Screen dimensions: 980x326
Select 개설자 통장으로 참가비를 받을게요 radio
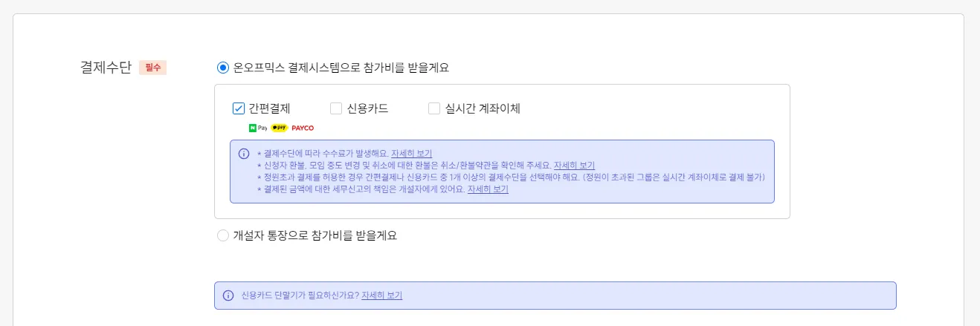[223, 235]
